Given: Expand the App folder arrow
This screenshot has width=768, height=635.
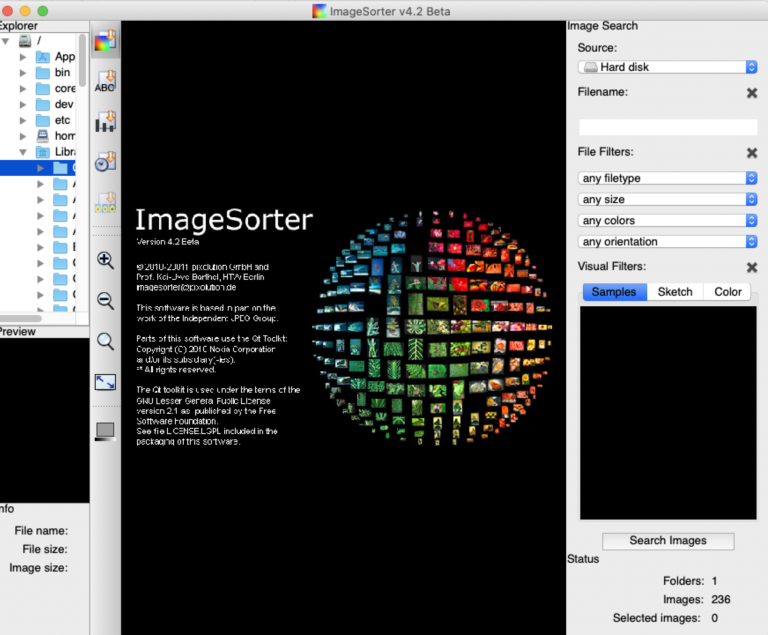Looking at the screenshot, I should (x=23, y=57).
